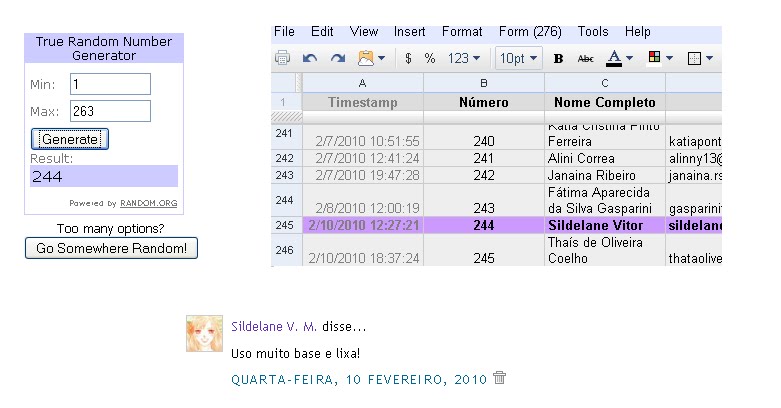Viewport: 781px width, 408px height.
Task: Click the redo arrow icon
Action: click(x=338, y=58)
